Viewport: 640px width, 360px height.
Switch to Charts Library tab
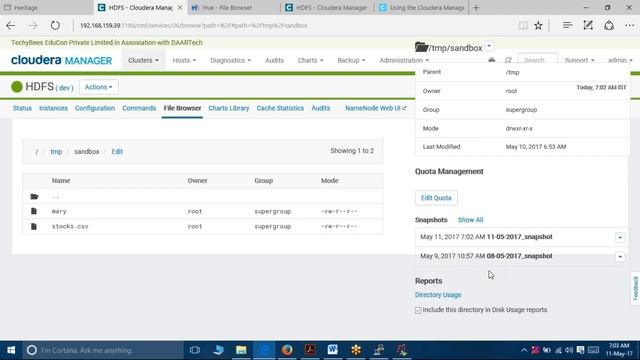(229, 108)
